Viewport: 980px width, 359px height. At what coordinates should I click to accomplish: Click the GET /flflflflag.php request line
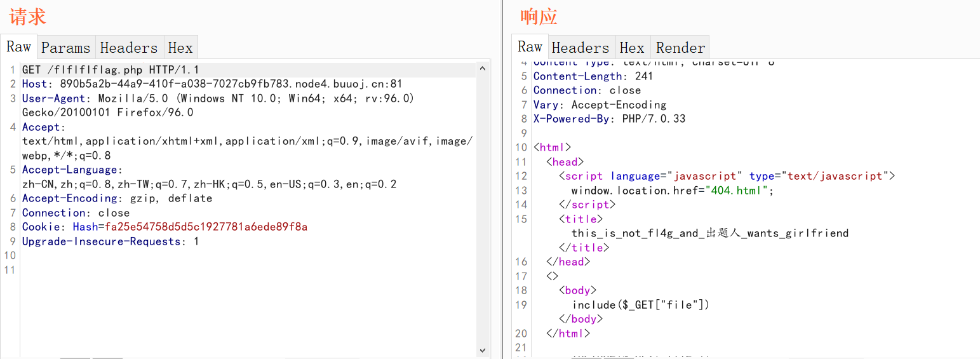111,70
